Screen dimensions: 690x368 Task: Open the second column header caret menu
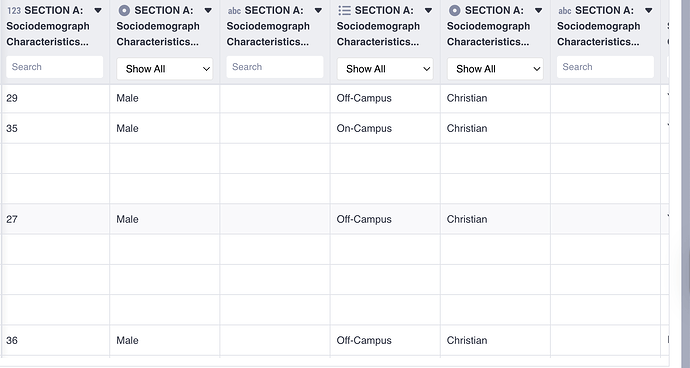click(x=208, y=11)
